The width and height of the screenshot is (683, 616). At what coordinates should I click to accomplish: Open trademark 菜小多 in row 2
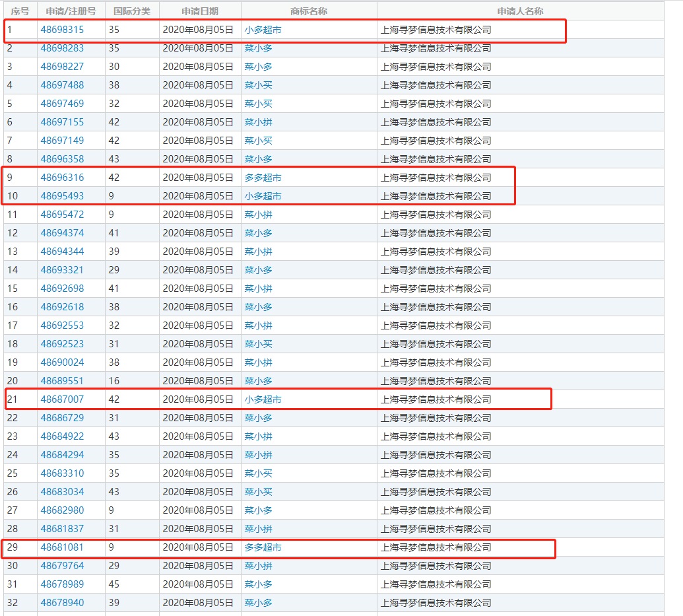[258, 48]
